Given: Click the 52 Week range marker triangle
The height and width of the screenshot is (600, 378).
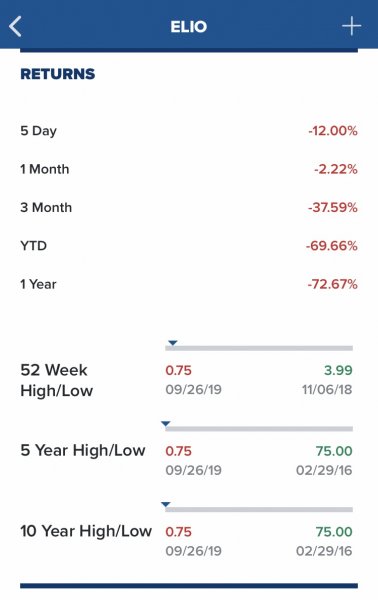Looking at the screenshot, I should pos(173,342).
